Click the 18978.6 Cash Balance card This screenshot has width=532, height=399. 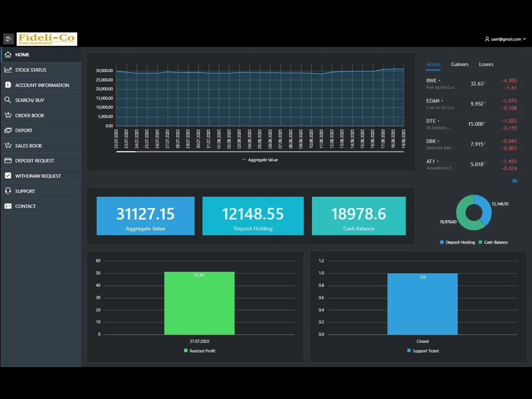pos(359,216)
